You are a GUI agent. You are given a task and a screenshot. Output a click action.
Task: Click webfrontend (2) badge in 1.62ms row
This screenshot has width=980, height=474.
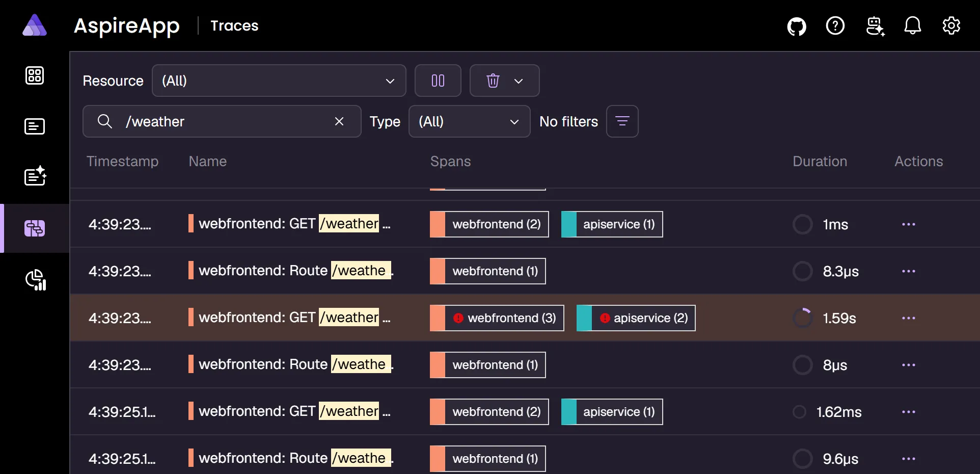(489, 412)
